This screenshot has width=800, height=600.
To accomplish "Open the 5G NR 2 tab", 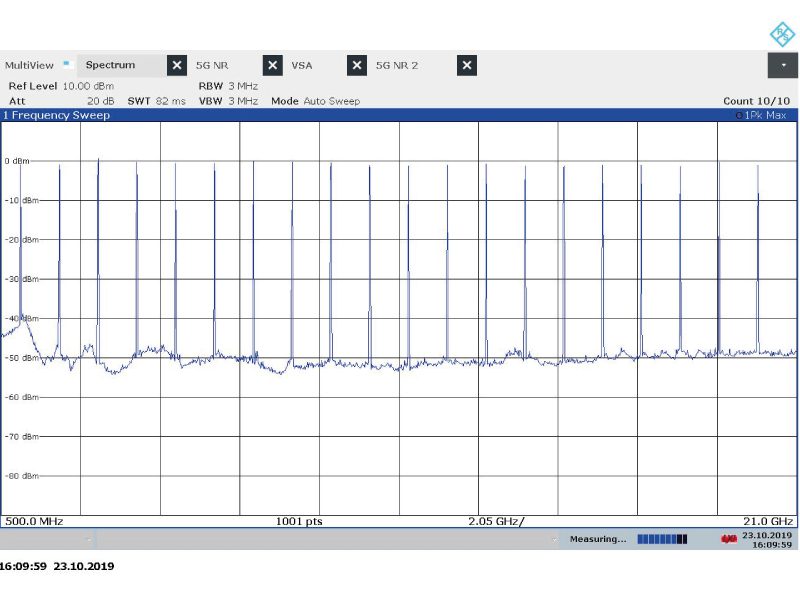I will pos(396,65).
